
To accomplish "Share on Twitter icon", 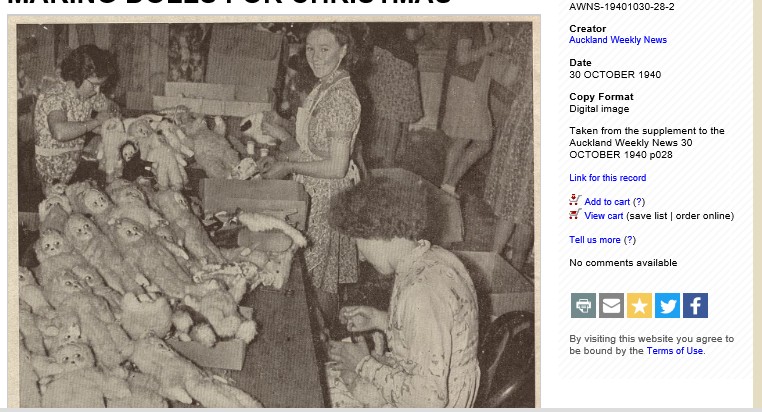I will [x=668, y=306].
